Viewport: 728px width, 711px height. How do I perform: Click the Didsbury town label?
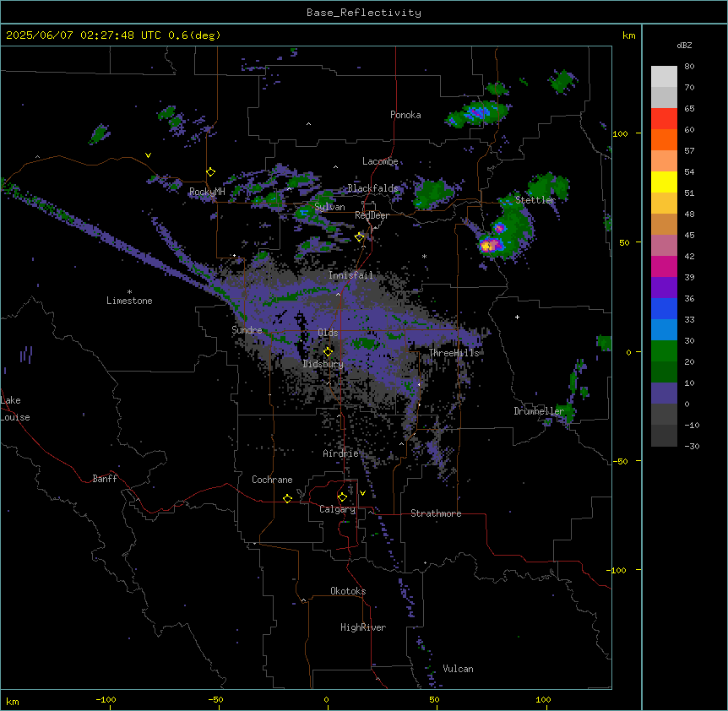pos(323,364)
